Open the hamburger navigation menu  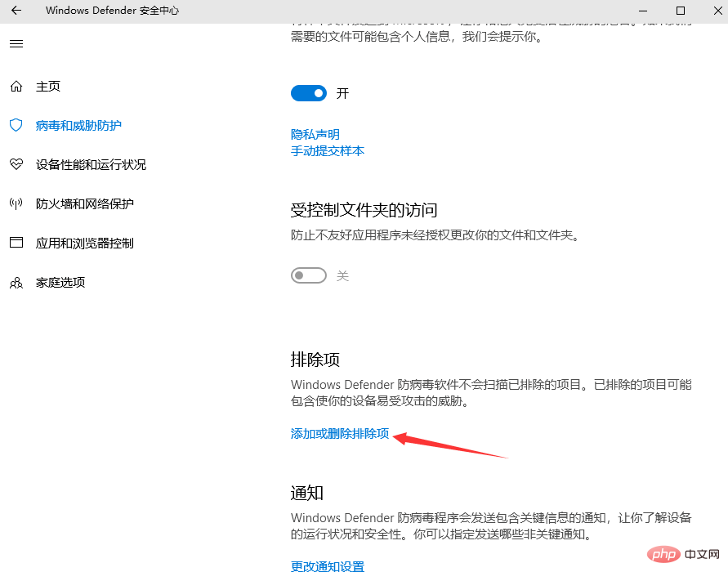16,43
